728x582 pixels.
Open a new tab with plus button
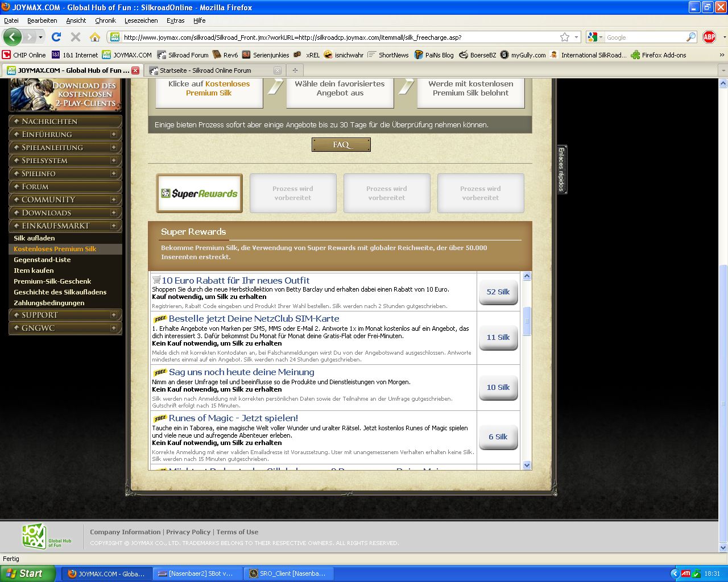[295, 70]
